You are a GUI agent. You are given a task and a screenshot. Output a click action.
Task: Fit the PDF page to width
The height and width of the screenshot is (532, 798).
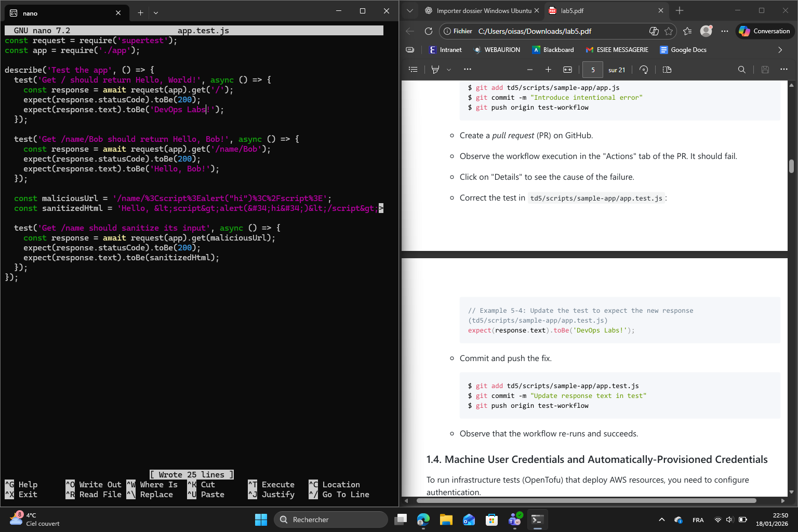[567, 69]
